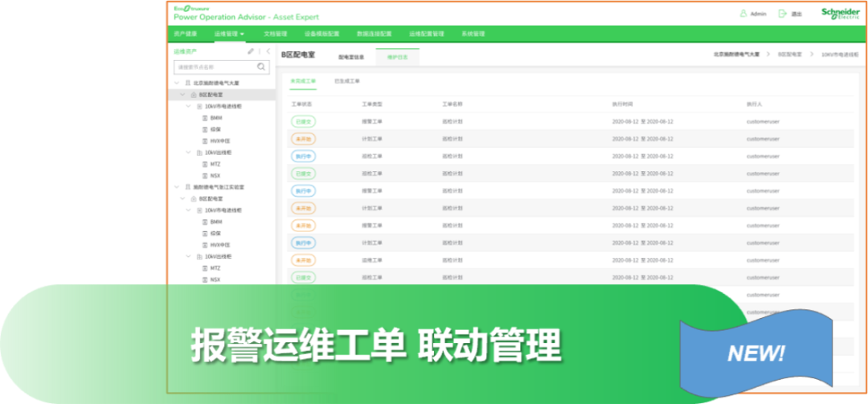Select NSX under 北京施耐德电气大厦 in the tree
The width and height of the screenshot is (868, 404).
215,175
